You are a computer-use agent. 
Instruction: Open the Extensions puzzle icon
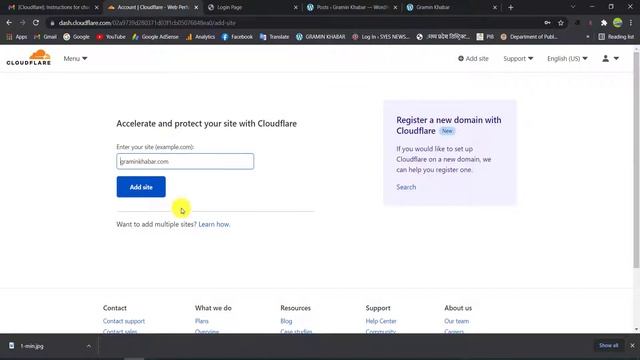click(604, 23)
